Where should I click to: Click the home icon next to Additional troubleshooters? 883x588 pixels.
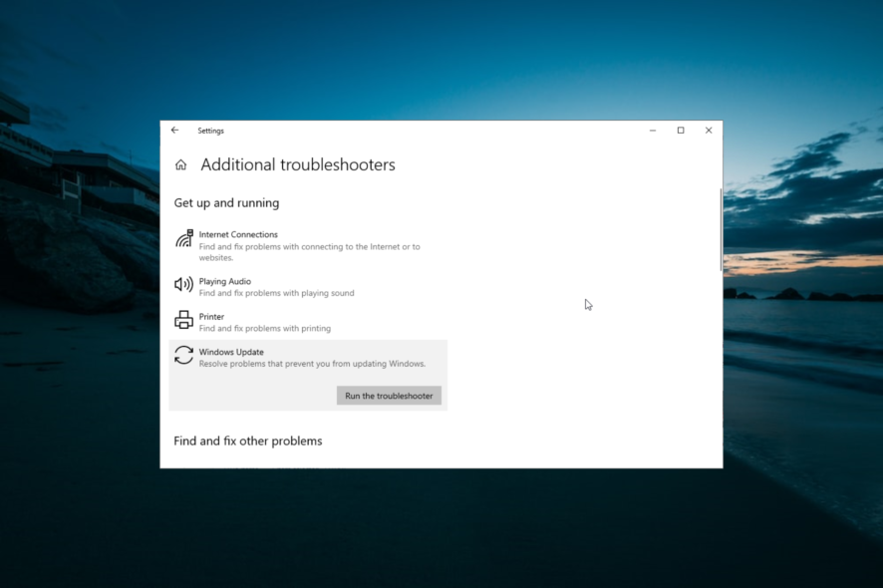pyautogui.click(x=181, y=164)
